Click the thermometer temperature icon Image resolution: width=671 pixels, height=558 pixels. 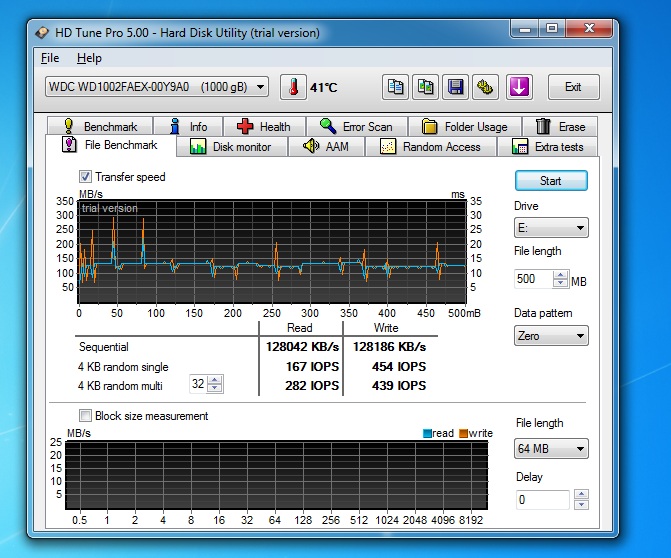[293, 87]
